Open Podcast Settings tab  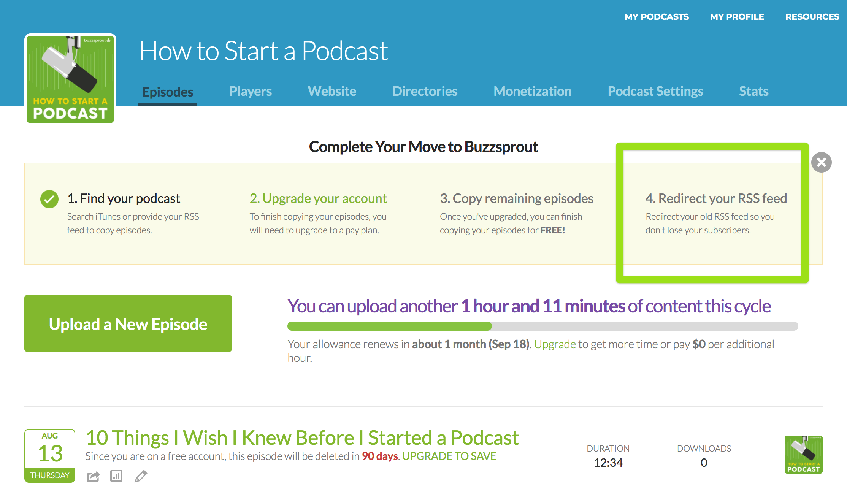[x=655, y=91]
